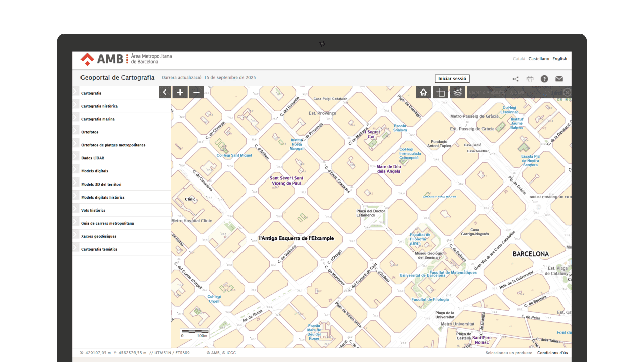Screen dimensions: 644x362
Task: Switch language to English
Action: (x=559, y=58)
